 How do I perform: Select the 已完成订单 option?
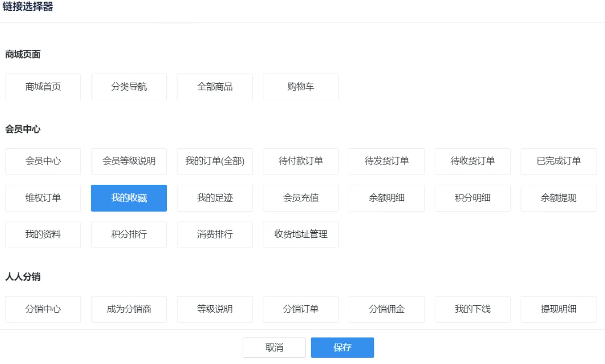[558, 161]
